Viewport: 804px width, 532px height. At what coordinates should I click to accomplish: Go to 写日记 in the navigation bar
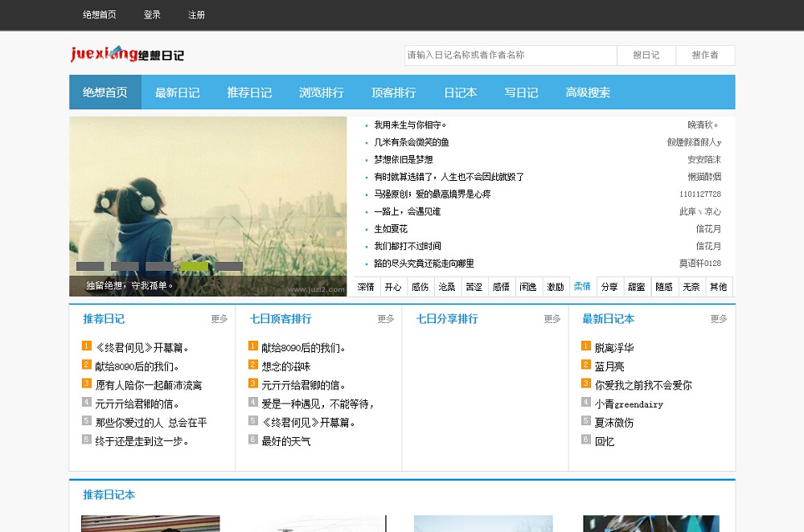pyautogui.click(x=521, y=92)
